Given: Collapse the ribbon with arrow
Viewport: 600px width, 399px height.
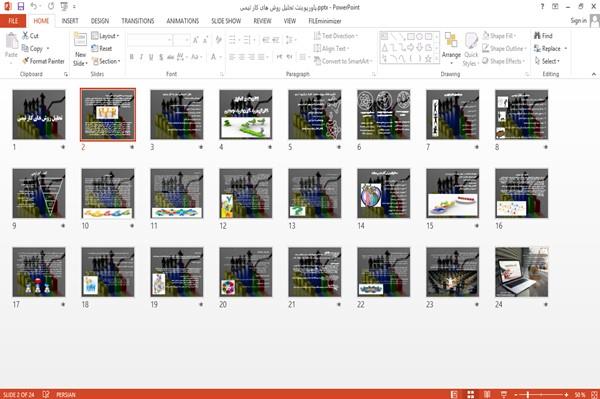Looking at the screenshot, I should (594, 74).
